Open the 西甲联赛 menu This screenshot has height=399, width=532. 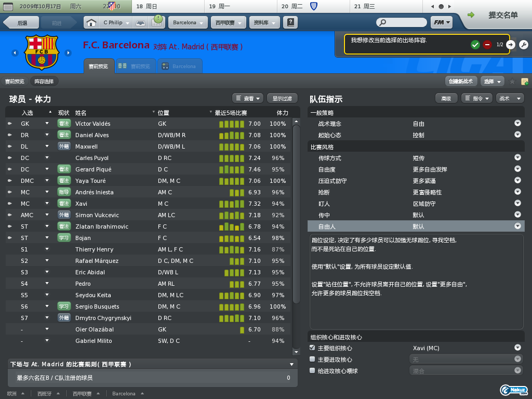pos(229,23)
